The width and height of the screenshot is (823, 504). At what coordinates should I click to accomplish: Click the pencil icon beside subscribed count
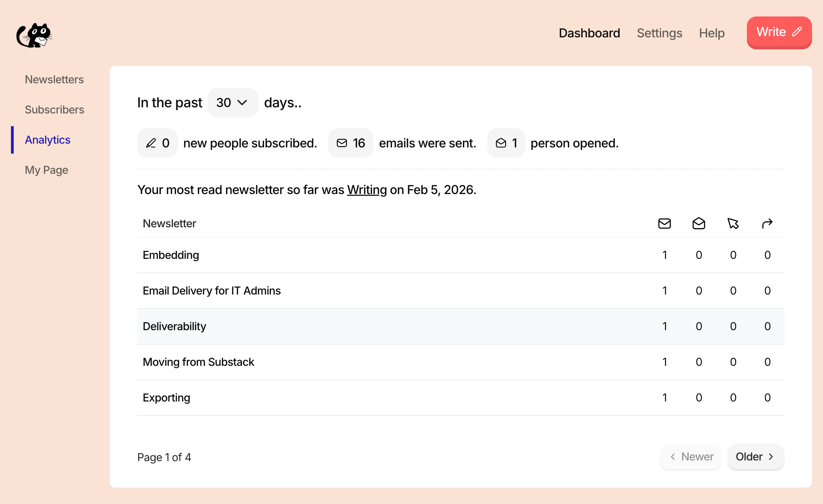point(151,143)
